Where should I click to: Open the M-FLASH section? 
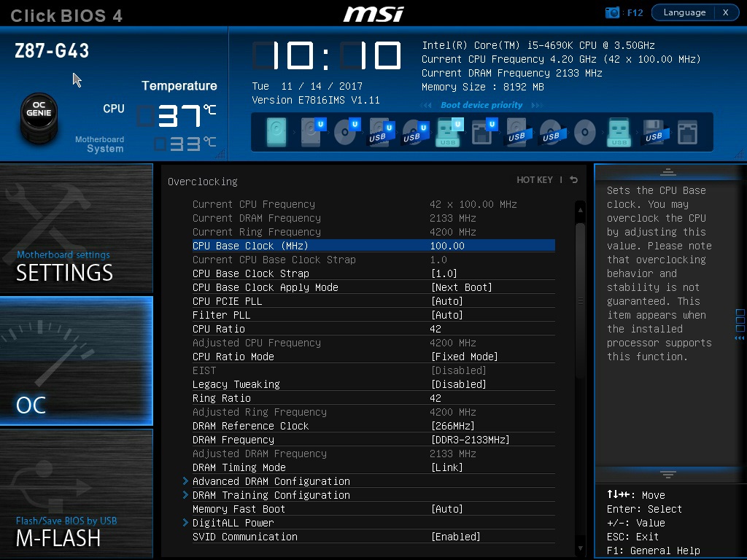tap(76, 494)
